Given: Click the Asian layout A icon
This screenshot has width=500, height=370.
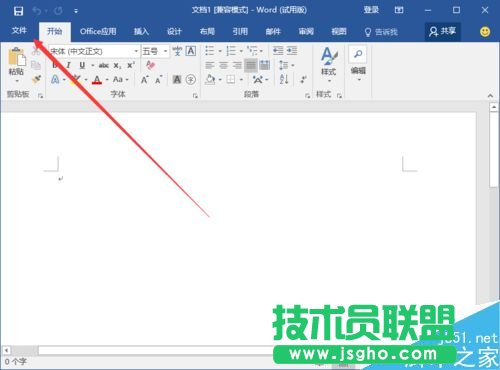Looking at the screenshot, I should (258, 79).
